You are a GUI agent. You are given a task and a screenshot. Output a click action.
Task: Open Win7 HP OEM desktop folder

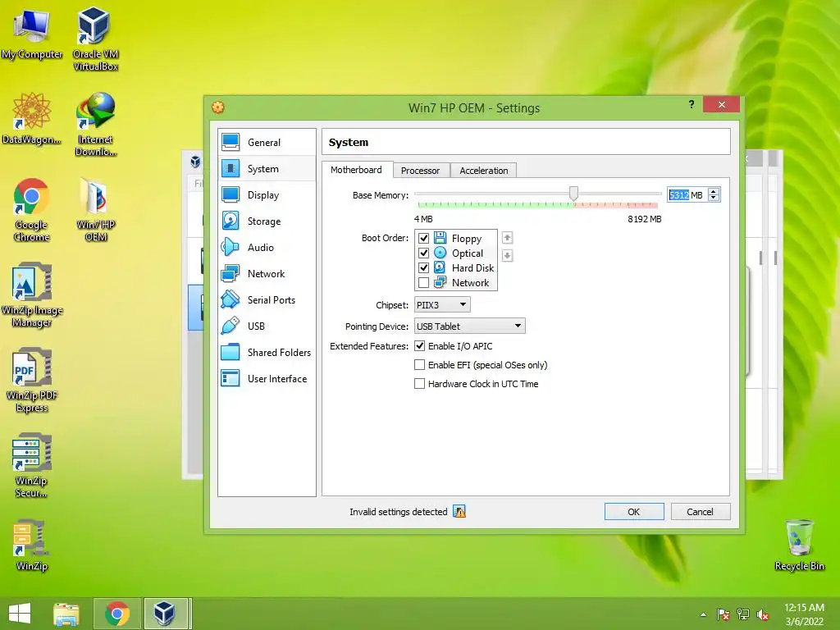pyautogui.click(x=95, y=210)
